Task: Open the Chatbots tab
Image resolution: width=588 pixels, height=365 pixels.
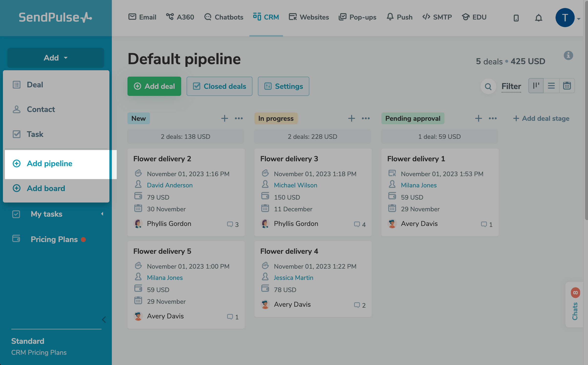Action: click(x=224, y=17)
